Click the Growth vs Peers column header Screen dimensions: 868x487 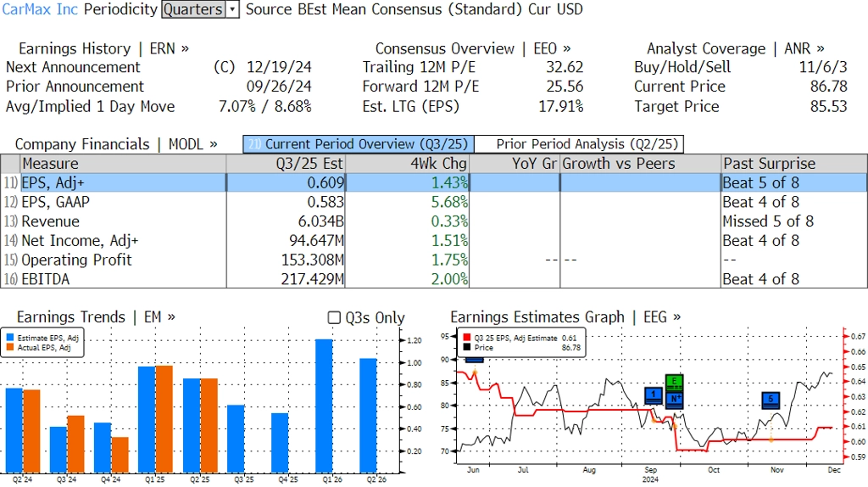point(641,164)
